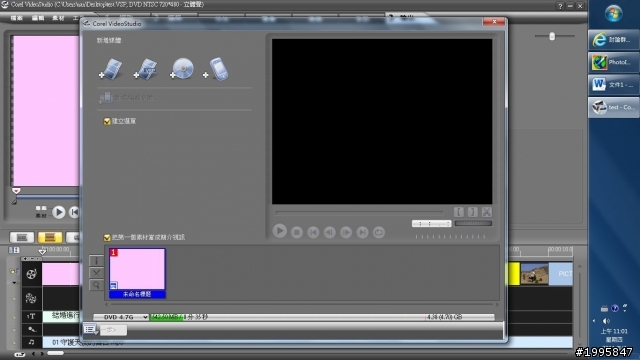
Task: Click the volume speaker tray icon
Action: pos(606,321)
